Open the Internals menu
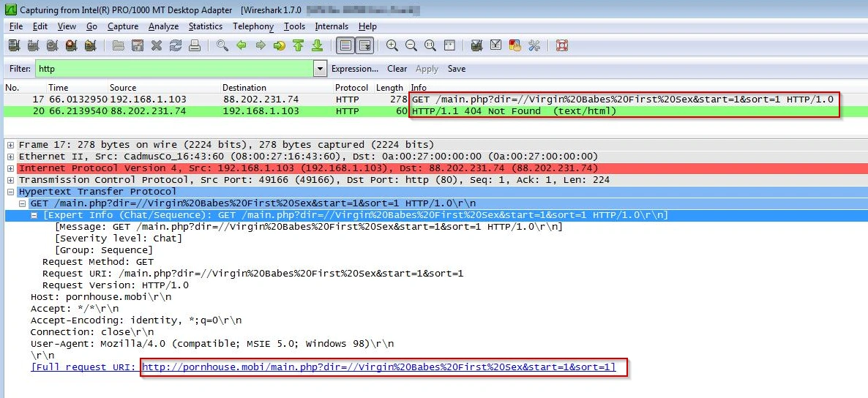Viewport: 868px width, 398px height. (332, 26)
